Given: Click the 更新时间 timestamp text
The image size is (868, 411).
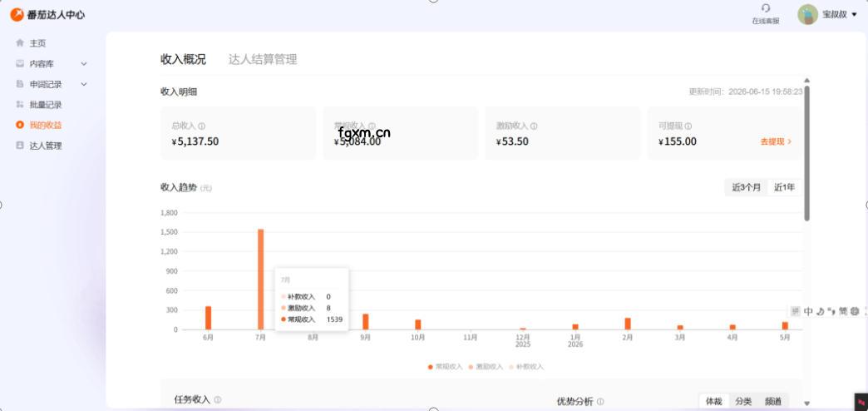Looking at the screenshot, I should pyautogui.click(x=746, y=92).
